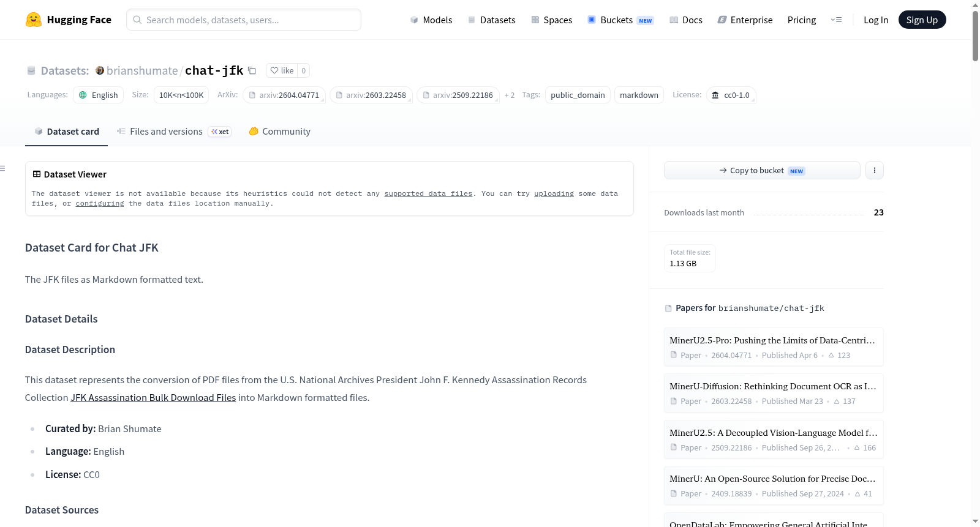980x527 pixels.
Task: Open MinerU2.5 Decoupled Vision-Language paper card
Action: coord(774,439)
